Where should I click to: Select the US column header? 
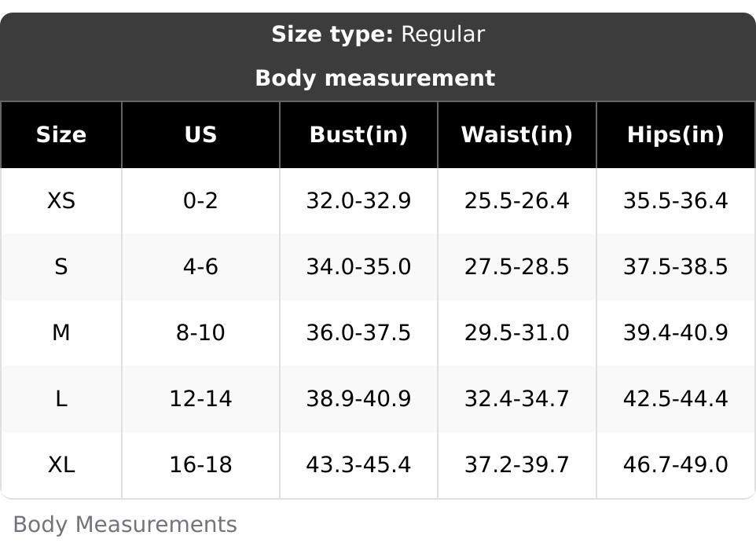[x=200, y=134]
